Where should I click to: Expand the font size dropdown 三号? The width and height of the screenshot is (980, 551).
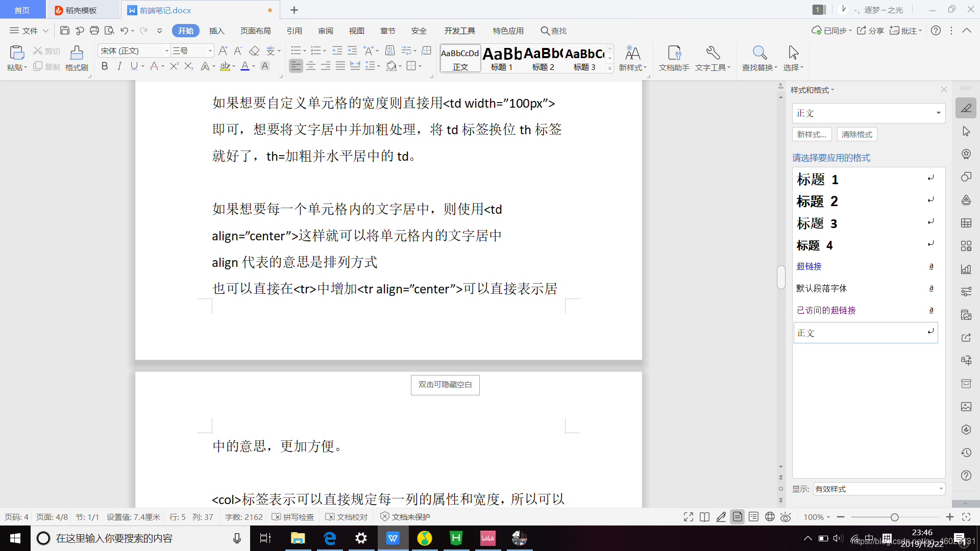point(210,51)
